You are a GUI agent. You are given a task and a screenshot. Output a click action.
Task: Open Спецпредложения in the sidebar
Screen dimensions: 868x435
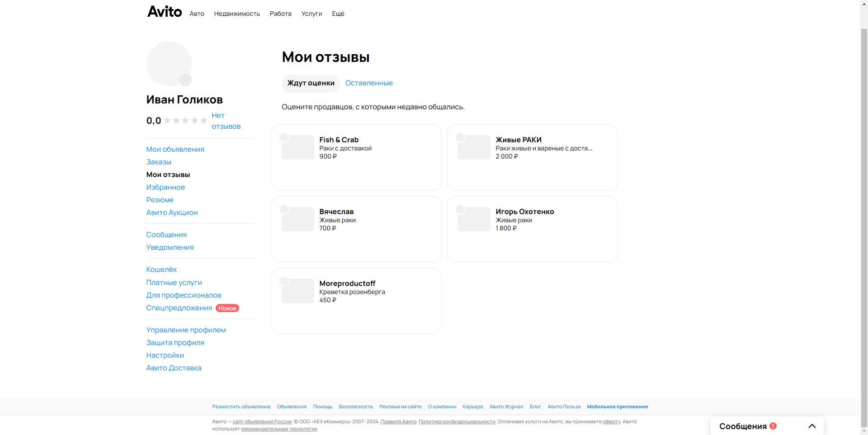point(179,308)
